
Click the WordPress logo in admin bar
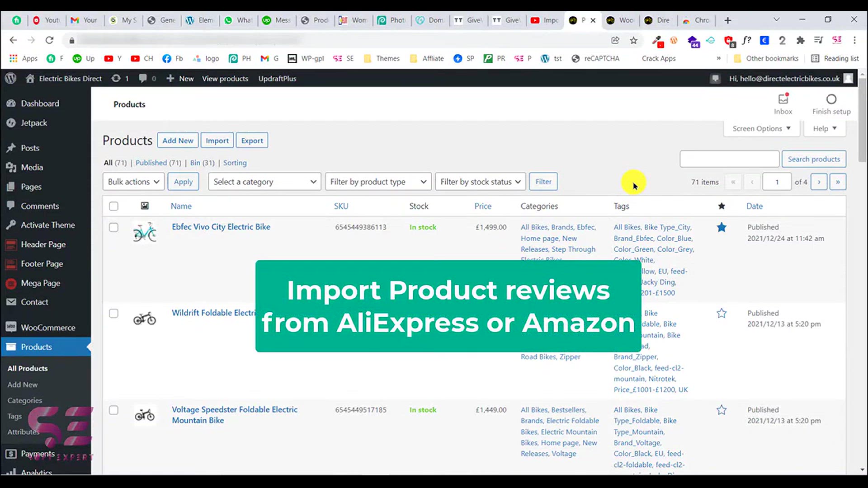(x=11, y=78)
